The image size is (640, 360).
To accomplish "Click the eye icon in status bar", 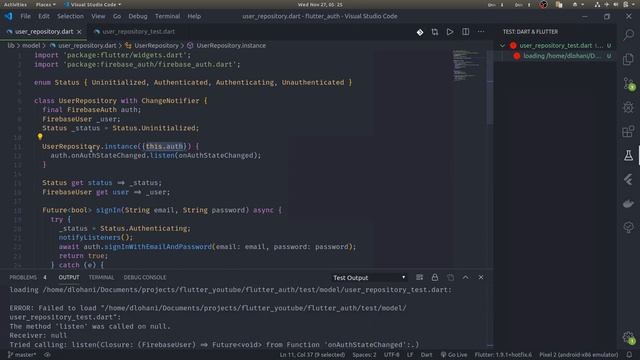I will [47, 355].
